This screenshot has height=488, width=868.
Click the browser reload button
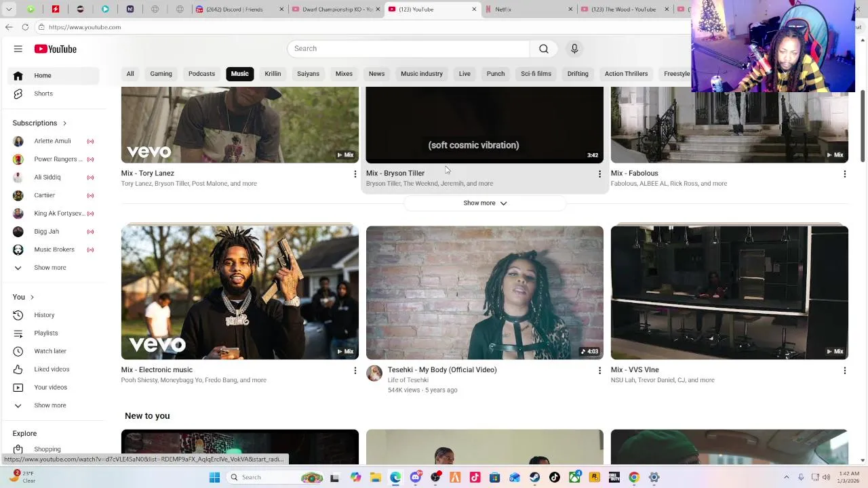[25, 27]
